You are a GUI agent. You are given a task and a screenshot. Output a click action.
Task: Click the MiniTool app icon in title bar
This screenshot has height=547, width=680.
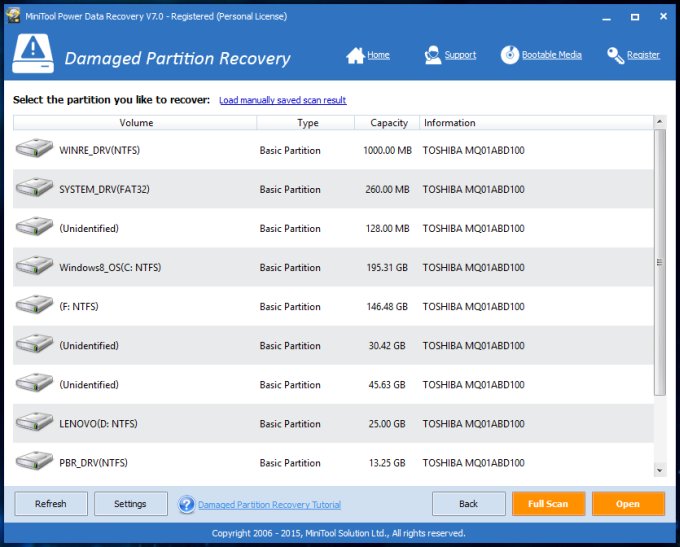[13, 16]
